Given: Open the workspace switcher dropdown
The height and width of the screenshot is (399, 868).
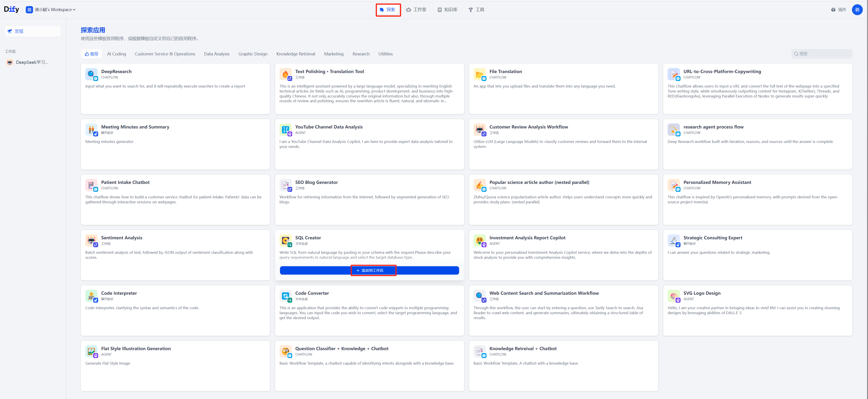Looking at the screenshot, I should tap(51, 10).
